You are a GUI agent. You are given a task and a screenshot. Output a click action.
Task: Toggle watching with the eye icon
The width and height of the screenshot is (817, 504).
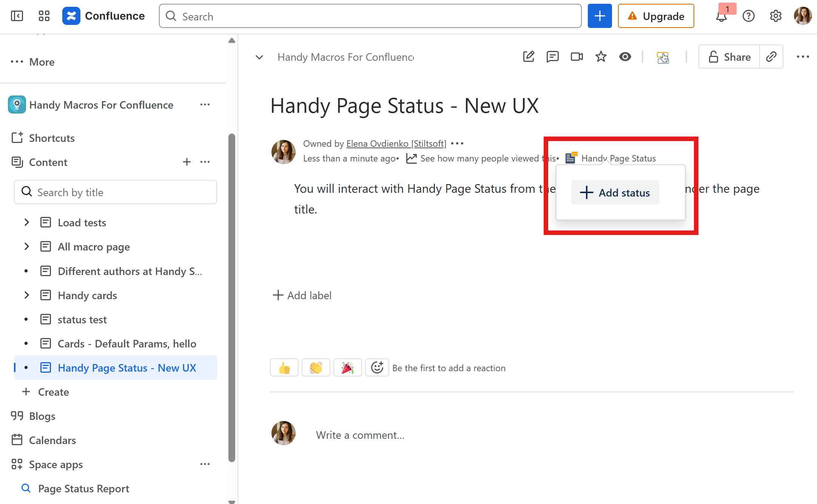point(625,57)
